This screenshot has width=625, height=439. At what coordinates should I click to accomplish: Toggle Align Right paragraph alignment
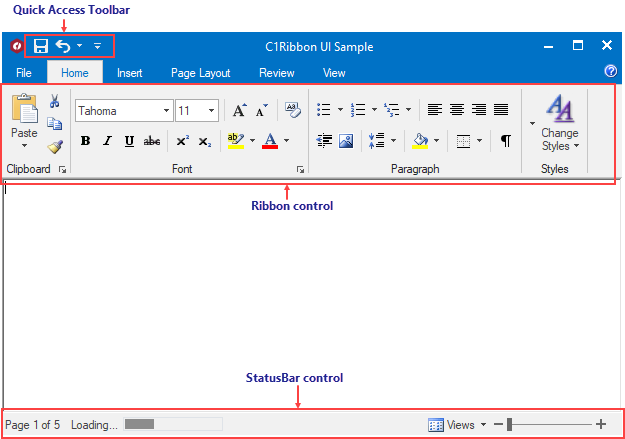pyautogui.click(x=479, y=110)
